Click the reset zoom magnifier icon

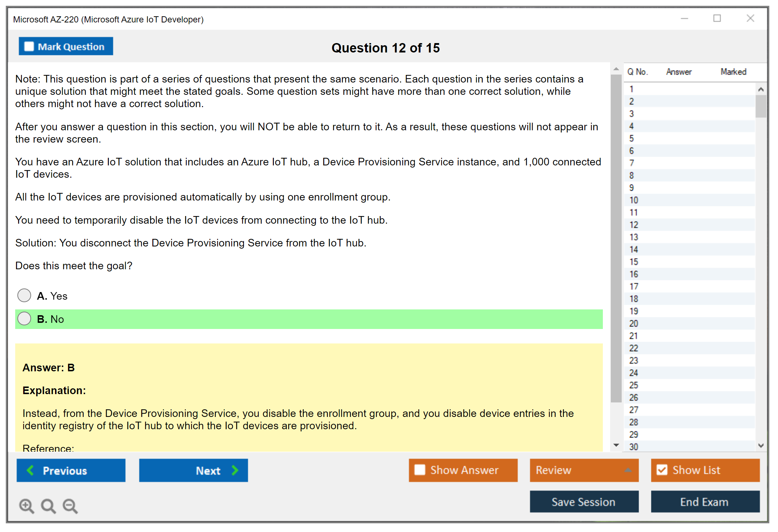coord(48,506)
